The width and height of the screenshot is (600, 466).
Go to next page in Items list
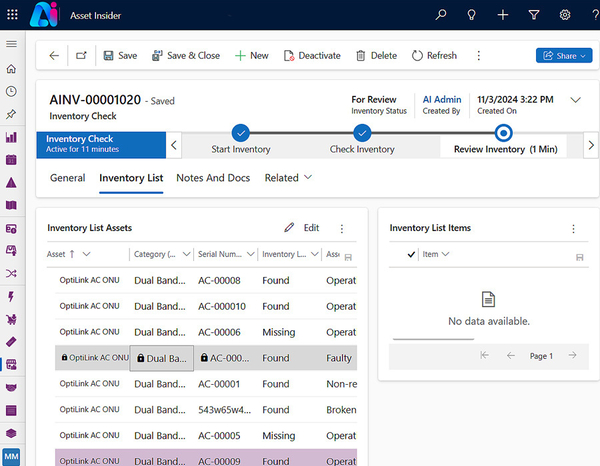click(572, 355)
